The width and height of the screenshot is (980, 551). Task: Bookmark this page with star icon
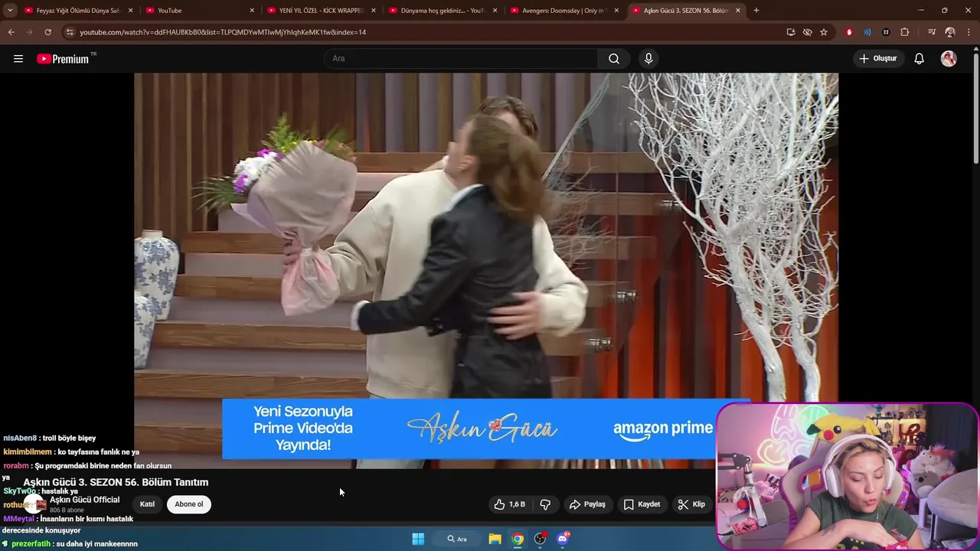(824, 32)
